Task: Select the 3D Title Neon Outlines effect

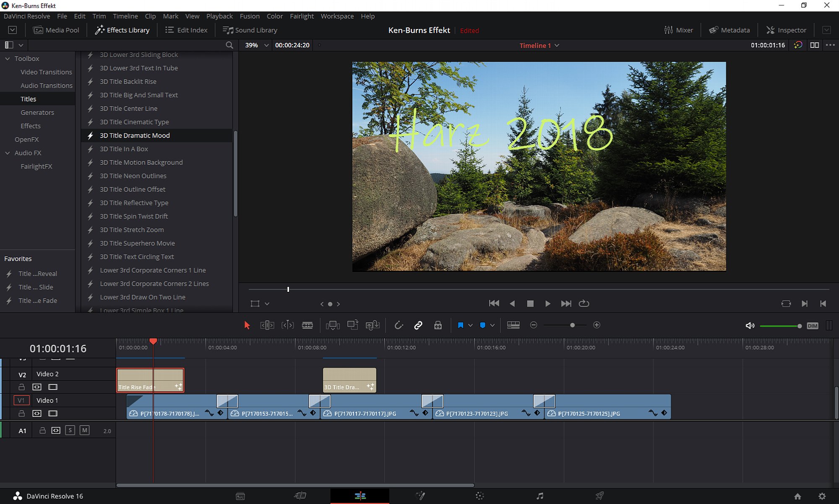Action: (x=133, y=176)
